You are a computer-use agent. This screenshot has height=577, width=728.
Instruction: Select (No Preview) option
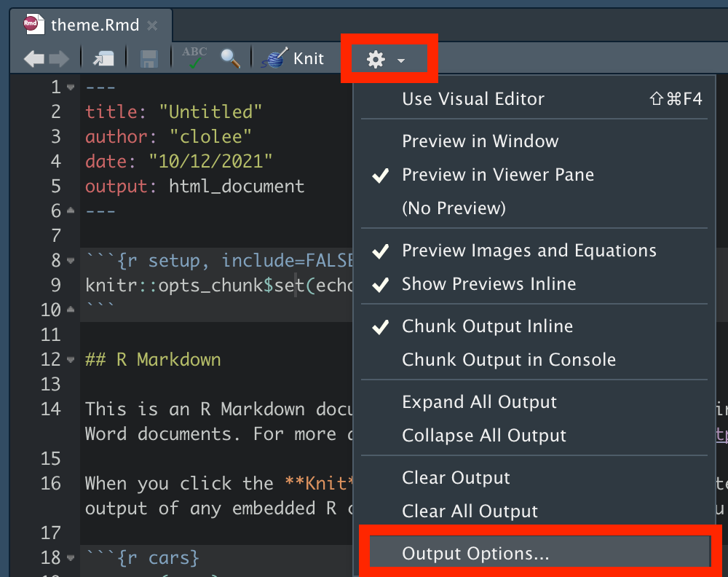click(x=534, y=208)
